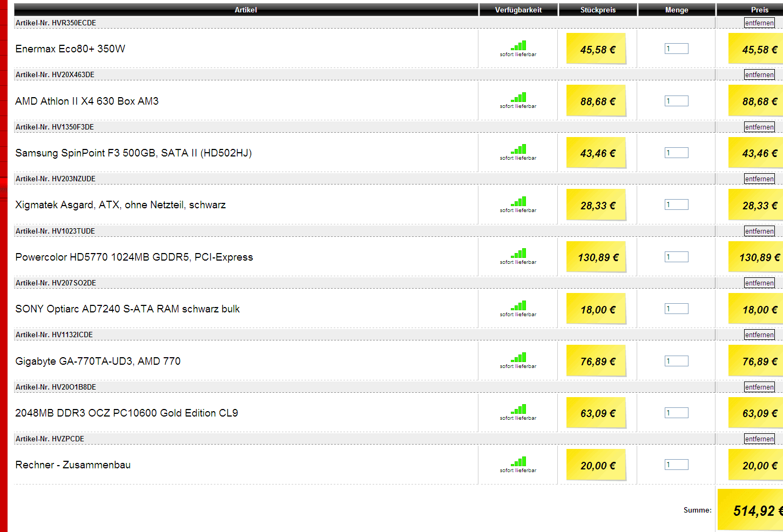Viewport: 783px width, 532px height.
Task: Remove the 2048MB DDR3 OCZ memory
Action: [759, 387]
